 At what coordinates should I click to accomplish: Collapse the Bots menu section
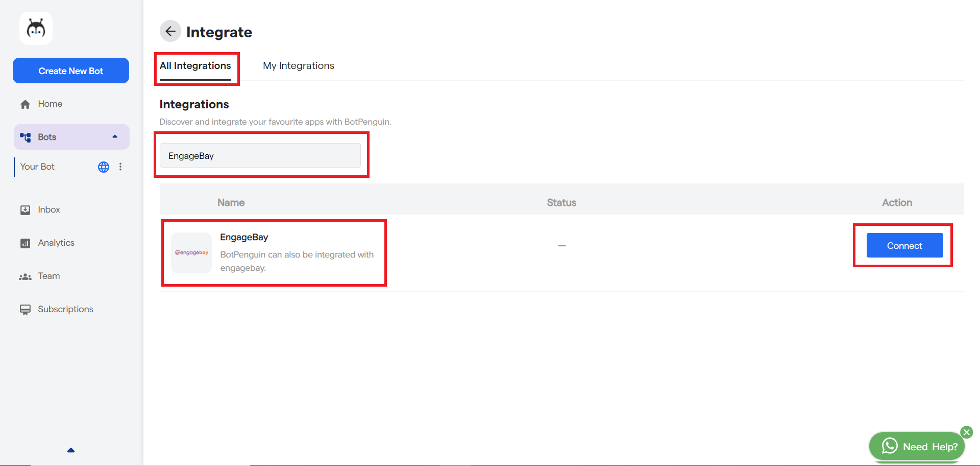click(x=115, y=137)
